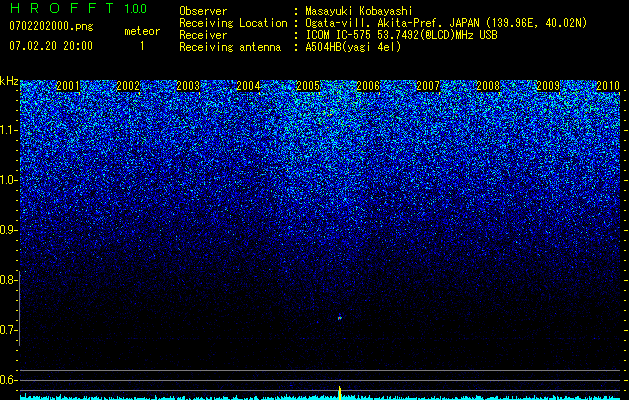
Task: Click the 2005 time marker
Action: [308, 86]
